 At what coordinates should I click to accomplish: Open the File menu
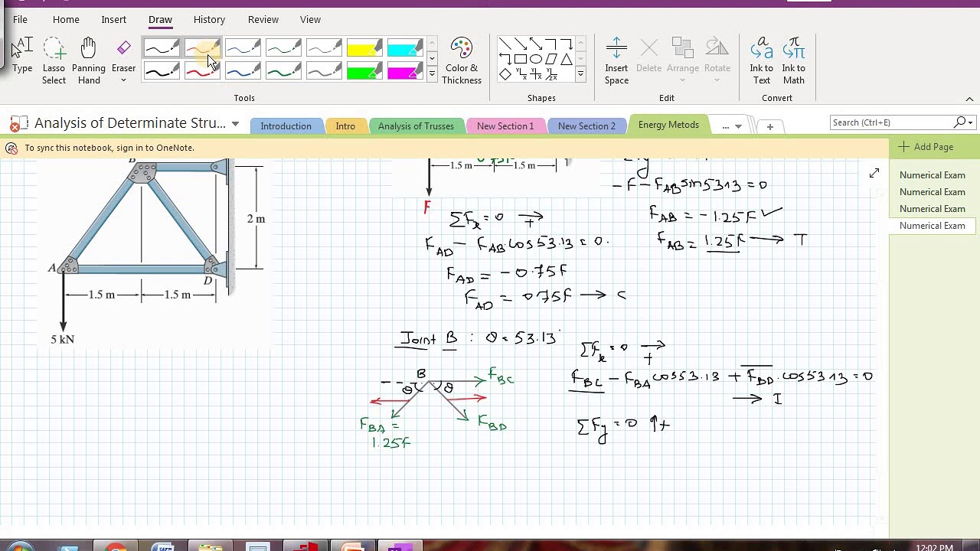pyautogui.click(x=20, y=19)
